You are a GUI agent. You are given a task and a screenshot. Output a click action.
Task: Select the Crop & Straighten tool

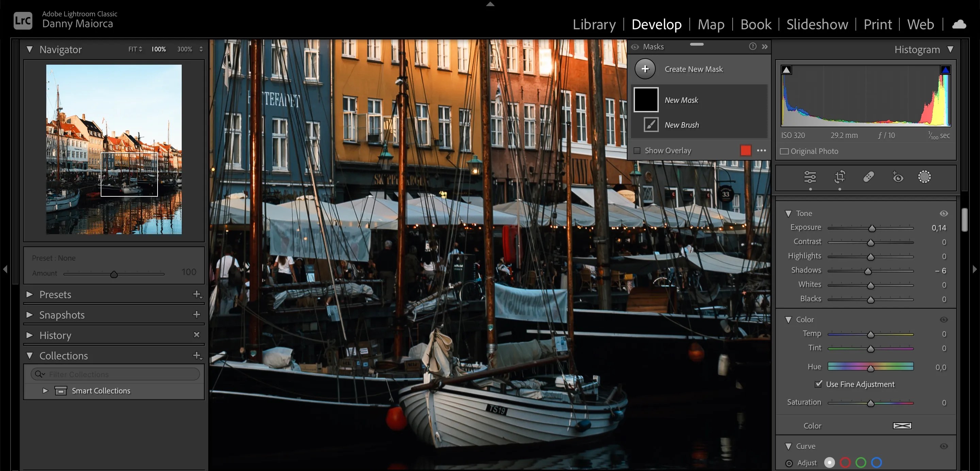click(x=840, y=177)
